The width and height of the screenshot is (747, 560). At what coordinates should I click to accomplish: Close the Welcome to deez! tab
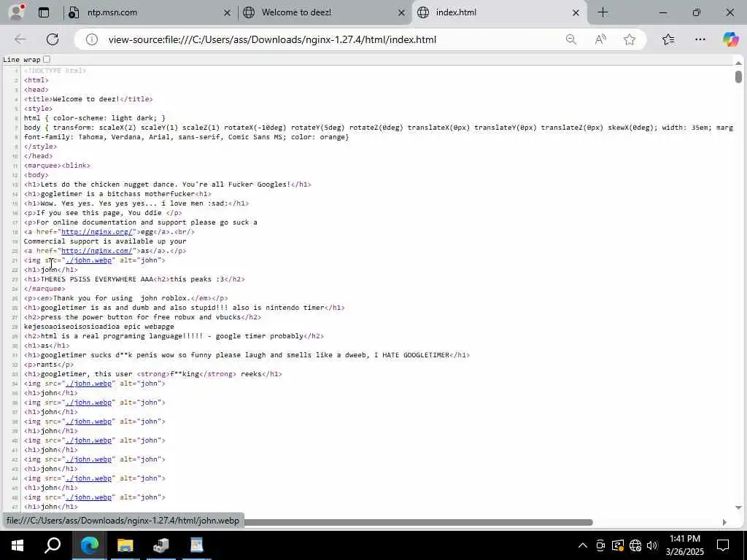pos(402,13)
